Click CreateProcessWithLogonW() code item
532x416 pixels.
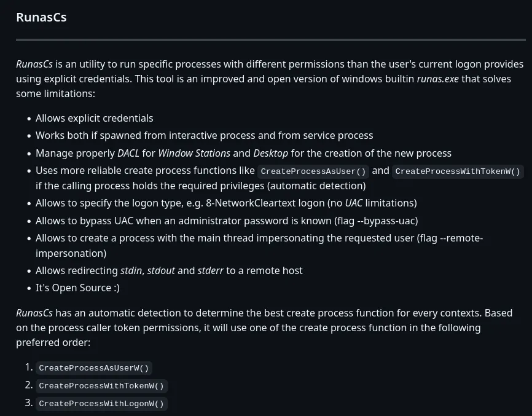tap(101, 404)
